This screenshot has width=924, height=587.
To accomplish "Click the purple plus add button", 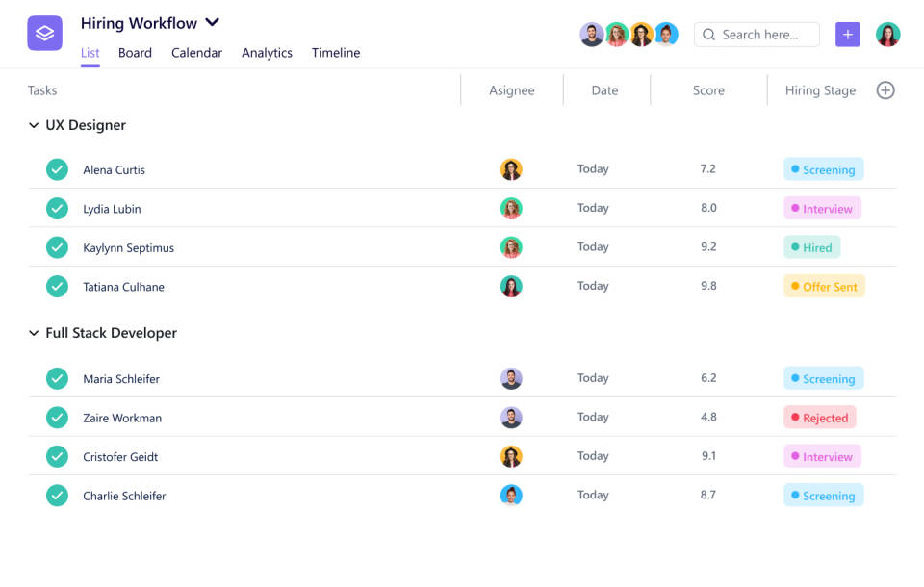I will [x=847, y=35].
